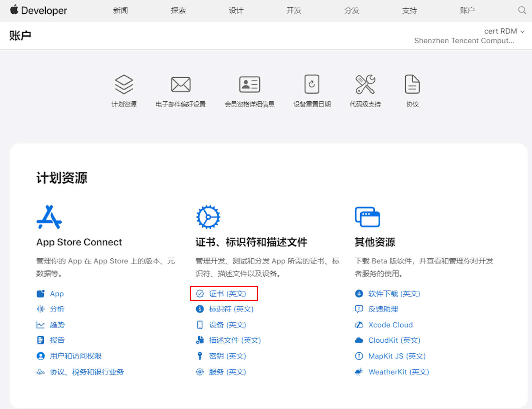Click the 软件下载 (英文) link

[394, 293]
